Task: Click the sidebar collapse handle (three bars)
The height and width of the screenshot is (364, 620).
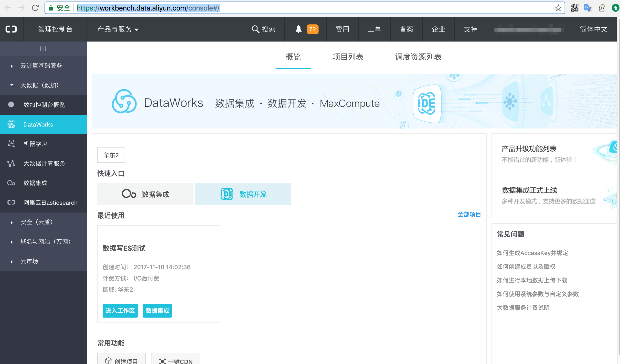Action: (43, 49)
